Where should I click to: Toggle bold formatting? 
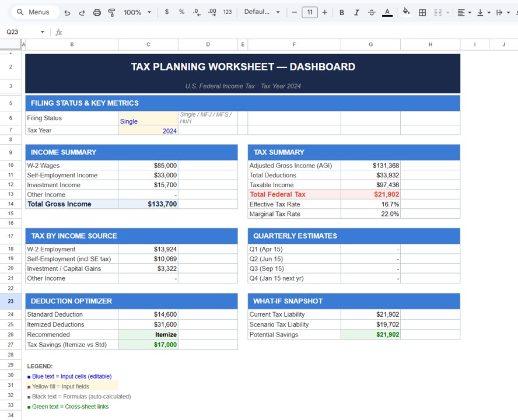pos(342,13)
